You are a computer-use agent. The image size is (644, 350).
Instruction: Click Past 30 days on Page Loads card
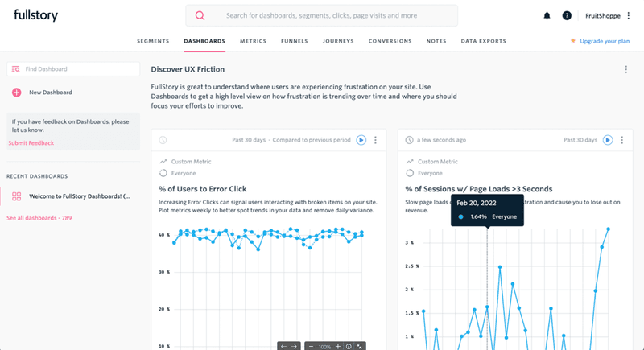580,140
